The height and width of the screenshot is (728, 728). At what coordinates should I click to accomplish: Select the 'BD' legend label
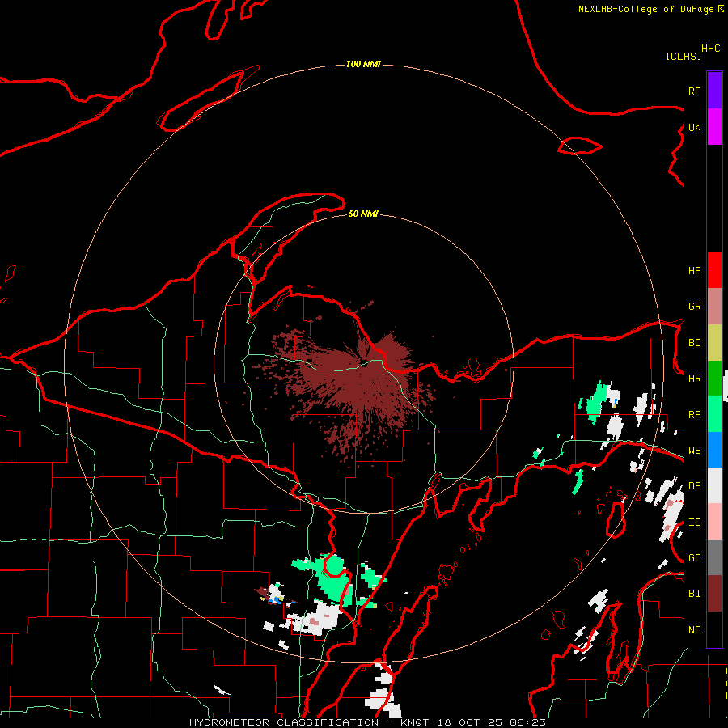point(694,343)
